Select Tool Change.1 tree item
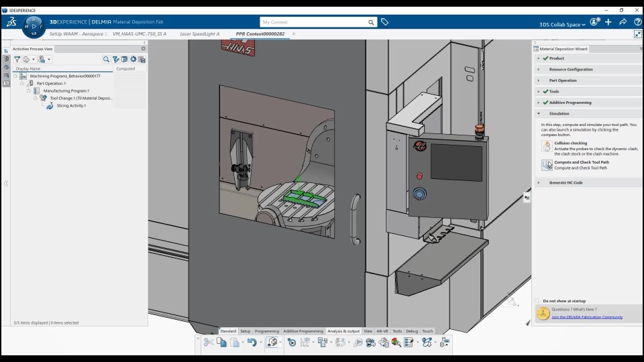 pyautogui.click(x=81, y=98)
